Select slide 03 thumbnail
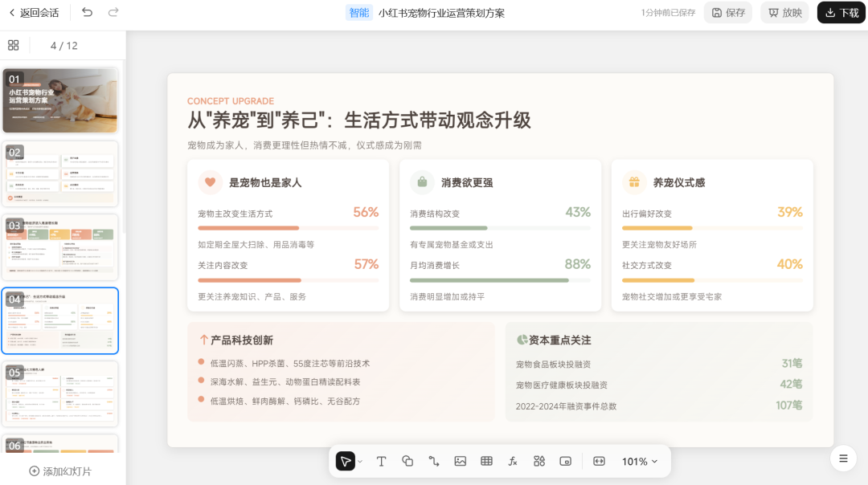 pos(59,247)
